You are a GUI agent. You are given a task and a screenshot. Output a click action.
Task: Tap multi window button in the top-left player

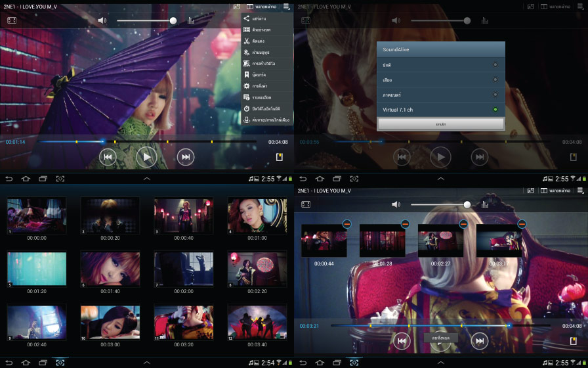[261, 7]
